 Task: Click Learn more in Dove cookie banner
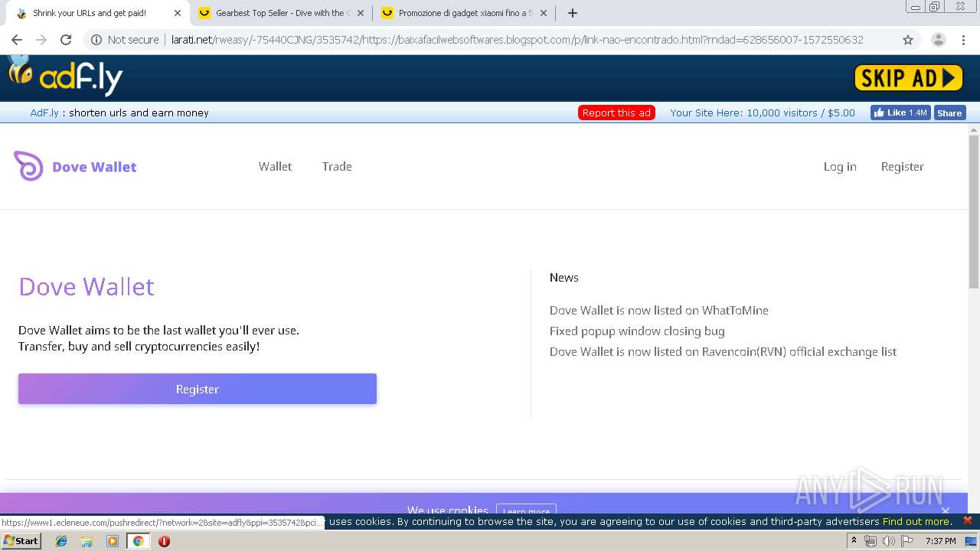(526, 510)
